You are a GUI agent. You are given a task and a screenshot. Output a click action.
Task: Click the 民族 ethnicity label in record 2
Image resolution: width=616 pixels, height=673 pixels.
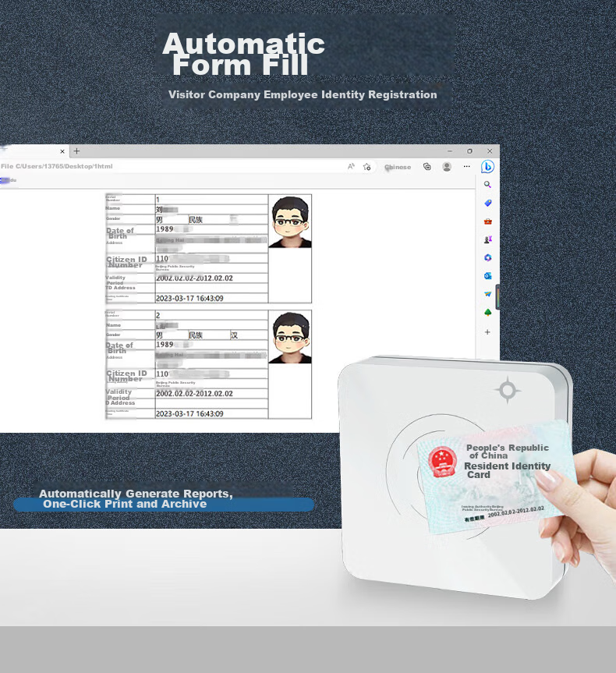click(x=196, y=335)
